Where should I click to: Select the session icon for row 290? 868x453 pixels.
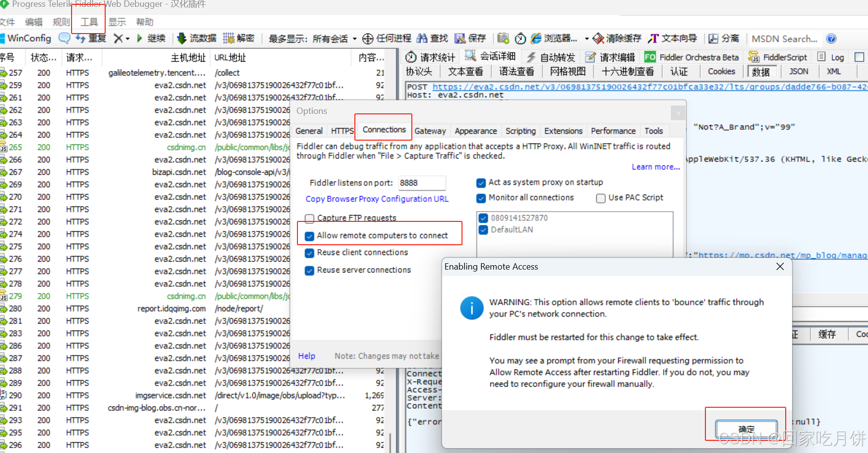pos(4,395)
